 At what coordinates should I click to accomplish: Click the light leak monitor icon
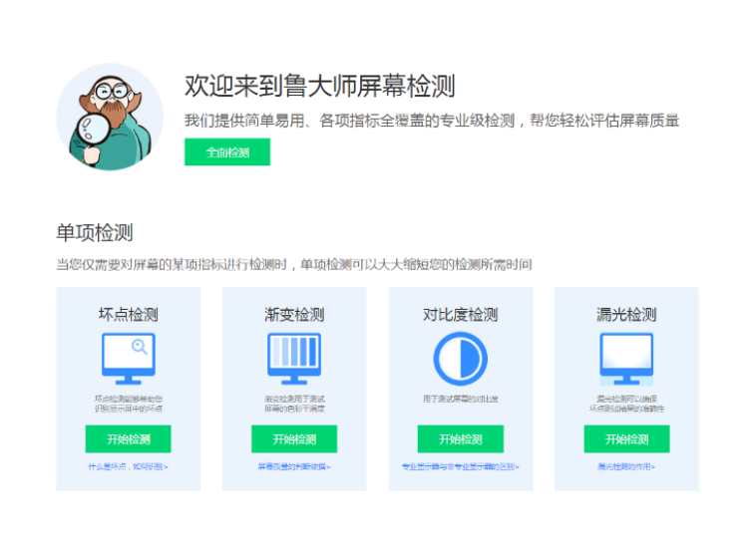(x=627, y=359)
